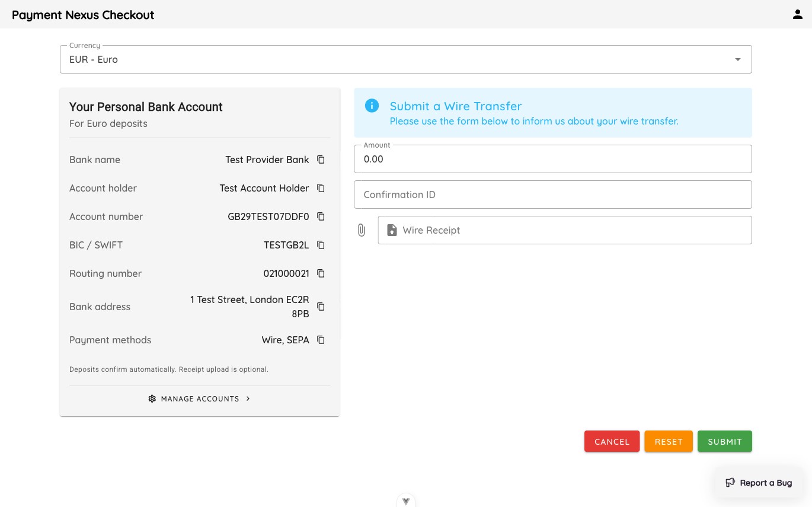The height and width of the screenshot is (507, 812).
Task: Click the 021000021 routing number text
Action: click(286, 273)
